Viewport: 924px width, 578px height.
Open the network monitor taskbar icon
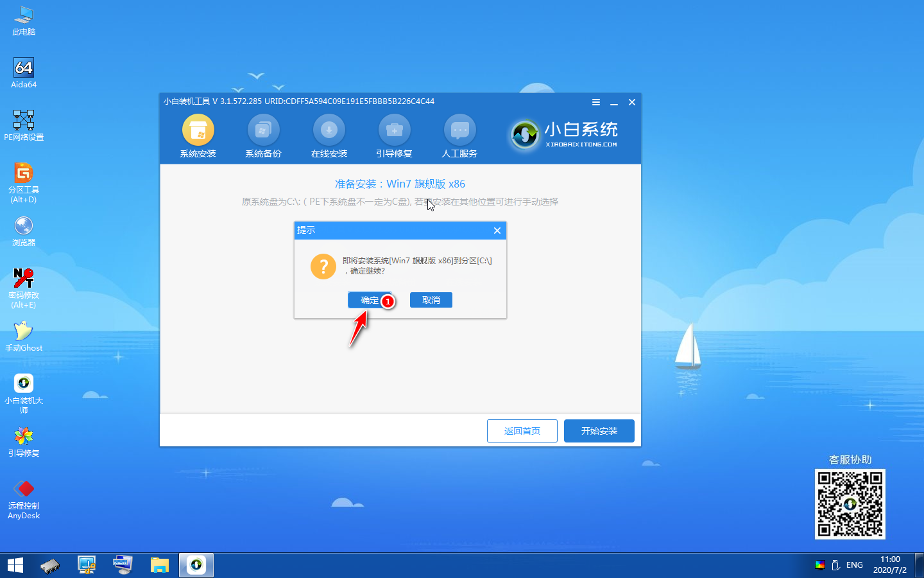87,565
